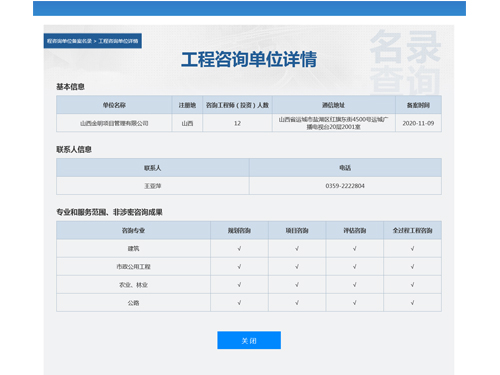
Task: Click the 咨询专业 column header
Action: [133, 230]
